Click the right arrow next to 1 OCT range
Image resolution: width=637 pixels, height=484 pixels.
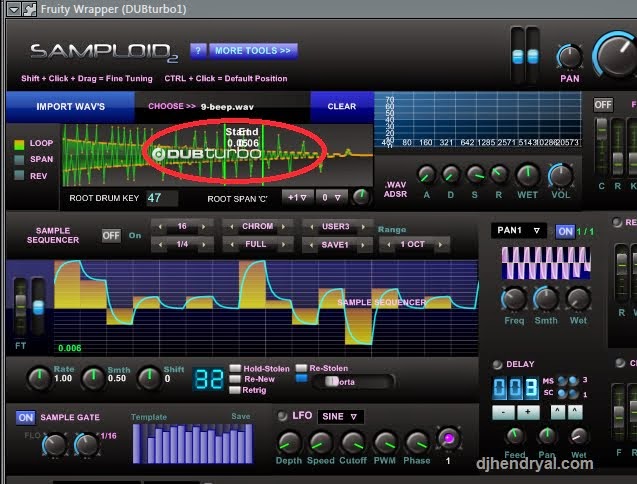[440, 244]
